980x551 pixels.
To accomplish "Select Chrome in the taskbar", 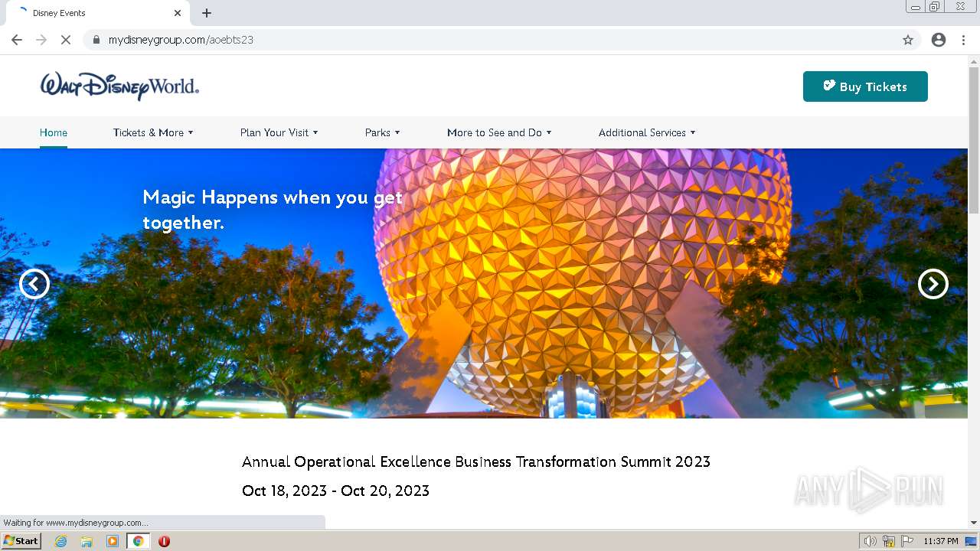I will pos(139,541).
